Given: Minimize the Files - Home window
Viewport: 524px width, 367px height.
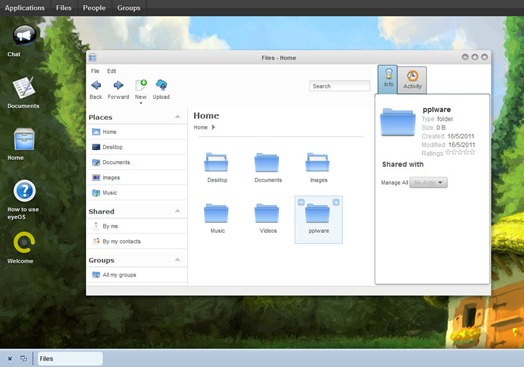Looking at the screenshot, I should (465, 57).
